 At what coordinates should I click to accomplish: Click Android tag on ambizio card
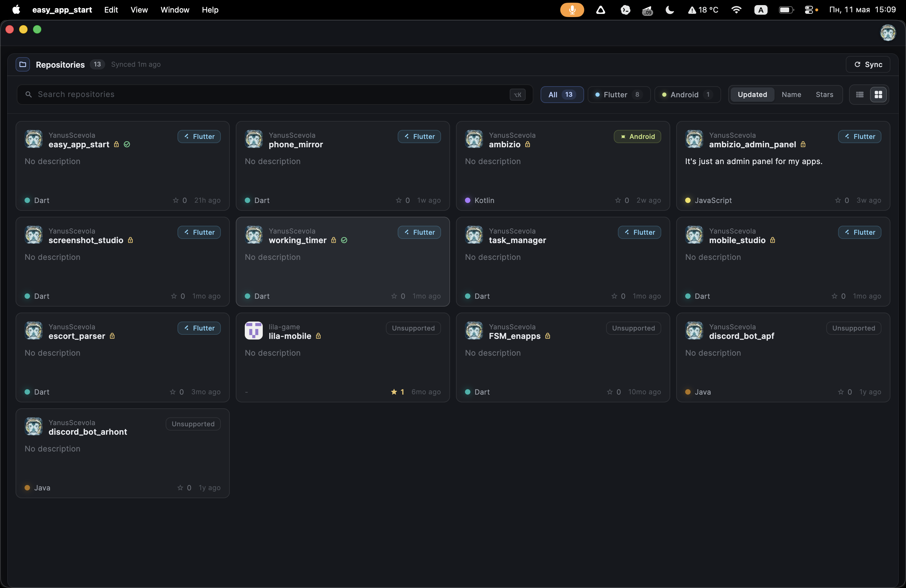pos(637,137)
